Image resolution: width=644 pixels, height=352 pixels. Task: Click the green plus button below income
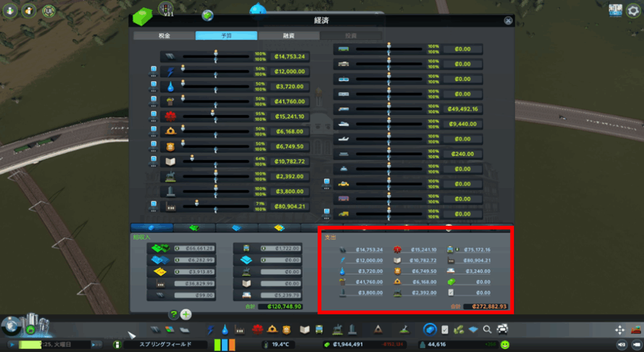pyautogui.click(x=186, y=315)
